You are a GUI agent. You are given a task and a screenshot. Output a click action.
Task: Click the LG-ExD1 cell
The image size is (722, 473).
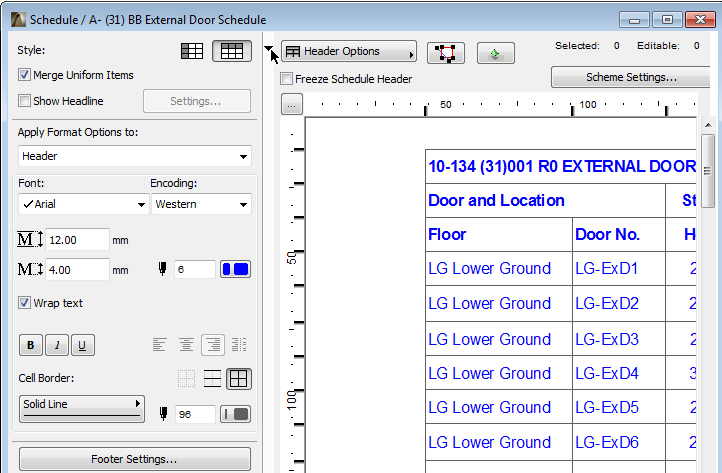(619, 269)
